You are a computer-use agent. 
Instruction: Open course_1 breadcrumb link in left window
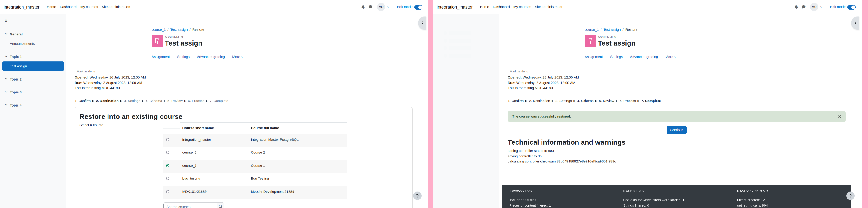tap(158, 30)
